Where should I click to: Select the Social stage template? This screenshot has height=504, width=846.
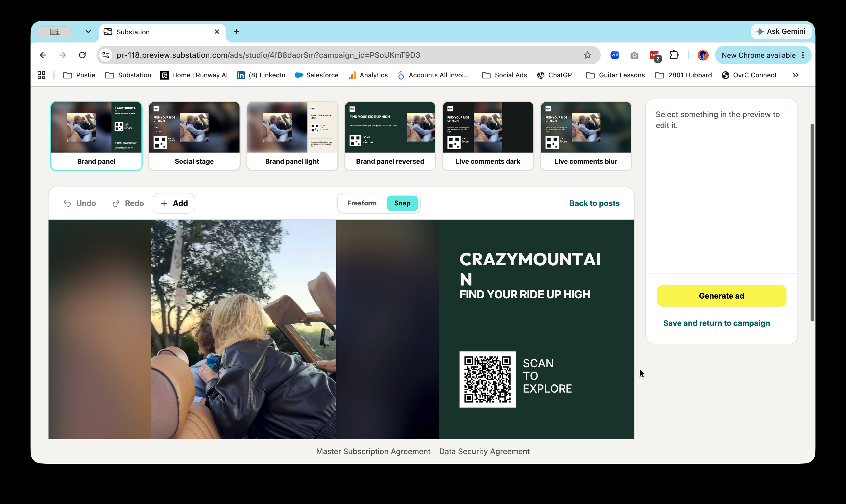[194, 136]
